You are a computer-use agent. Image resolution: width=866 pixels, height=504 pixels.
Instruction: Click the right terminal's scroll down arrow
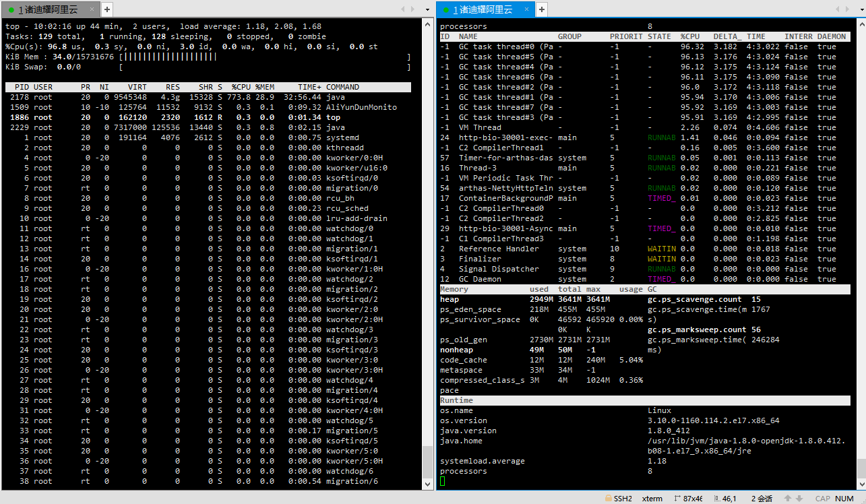pyautogui.click(x=861, y=484)
